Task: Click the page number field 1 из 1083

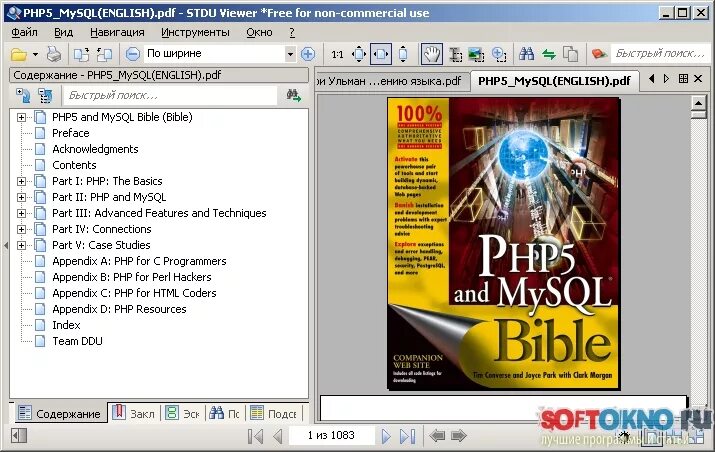Action: click(x=332, y=436)
